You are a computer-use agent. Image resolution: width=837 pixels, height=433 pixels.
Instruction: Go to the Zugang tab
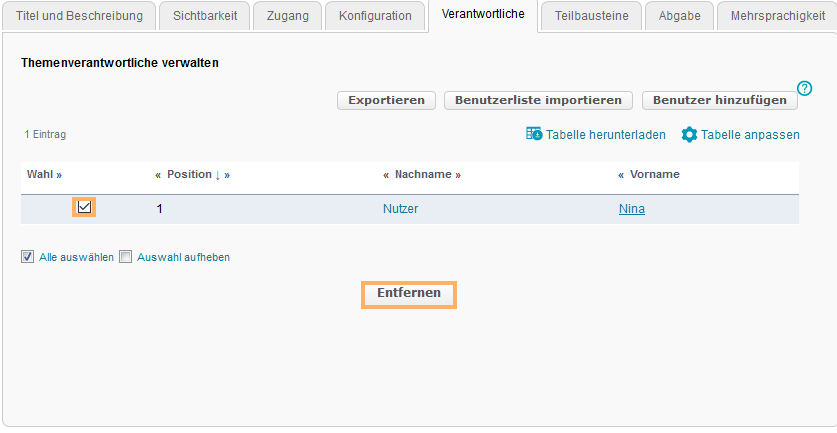[288, 15]
